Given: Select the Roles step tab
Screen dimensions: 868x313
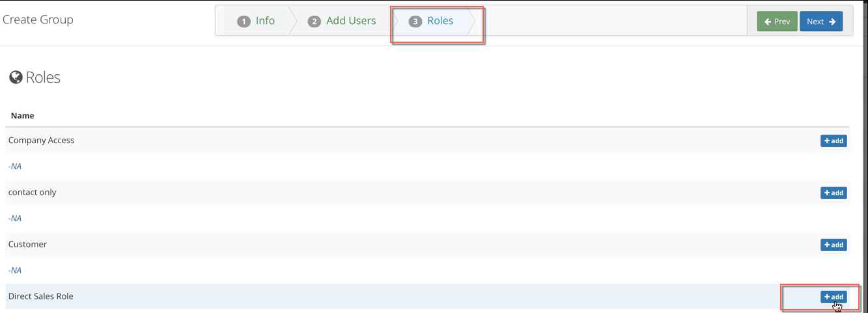Looking at the screenshot, I should point(431,21).
